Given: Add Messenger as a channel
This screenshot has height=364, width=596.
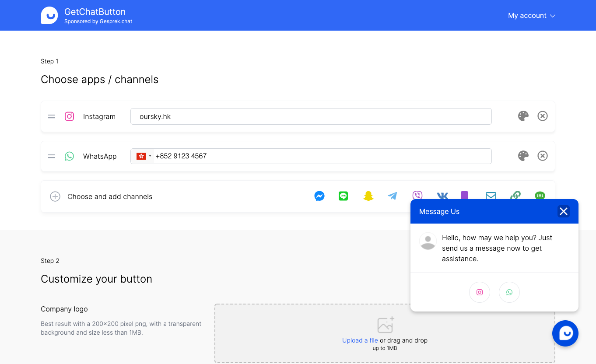Looking at the screenshot, I should click(319, 196).
